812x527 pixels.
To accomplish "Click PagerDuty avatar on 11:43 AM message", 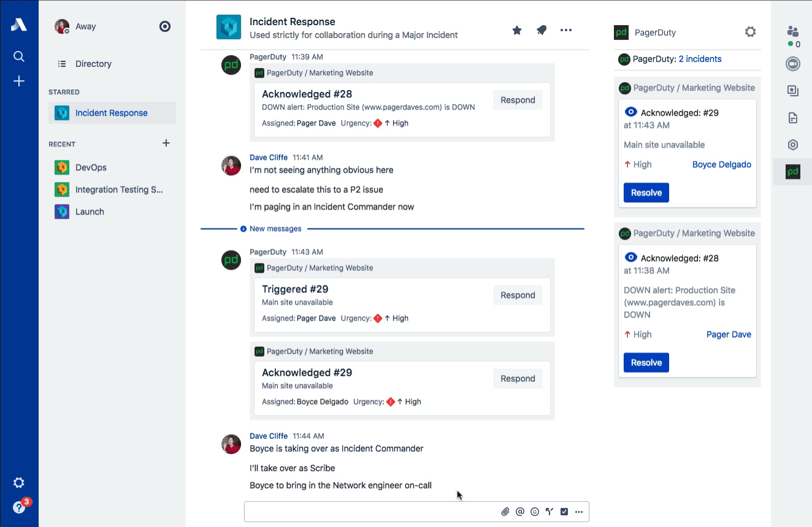I will (231, 260).
